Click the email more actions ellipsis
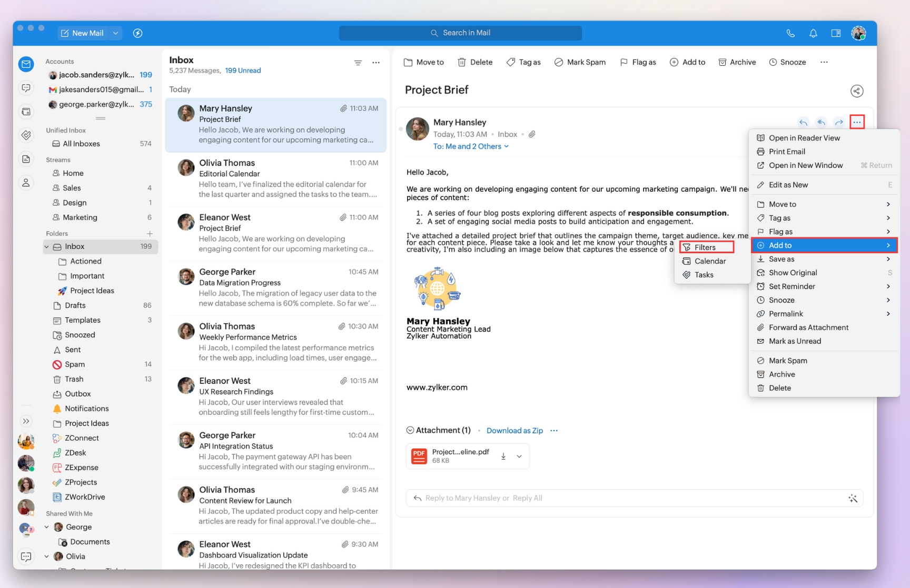The height and width of the screenshot is (588, 910). tap(857, 122)
